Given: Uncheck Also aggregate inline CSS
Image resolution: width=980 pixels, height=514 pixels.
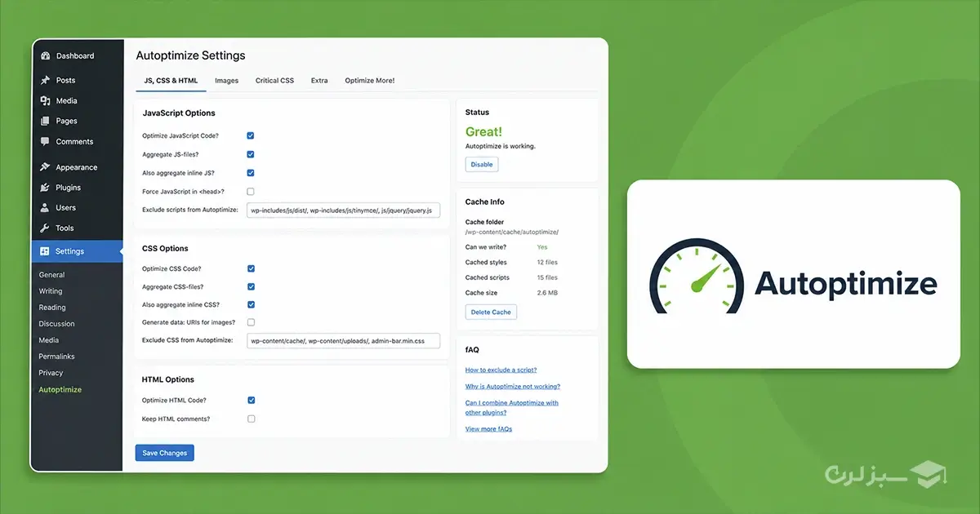Looking at the screenshot, I should click(x=251, y=305).
